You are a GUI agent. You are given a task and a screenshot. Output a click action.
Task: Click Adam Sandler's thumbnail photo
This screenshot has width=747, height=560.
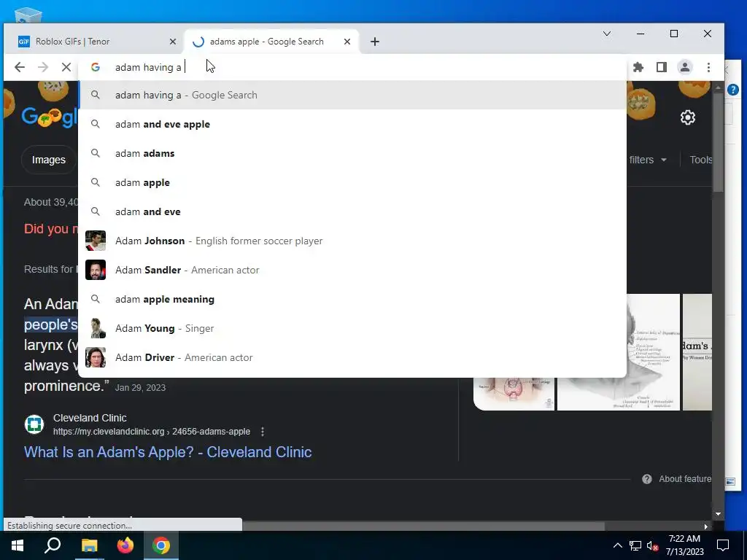(96, 270)
